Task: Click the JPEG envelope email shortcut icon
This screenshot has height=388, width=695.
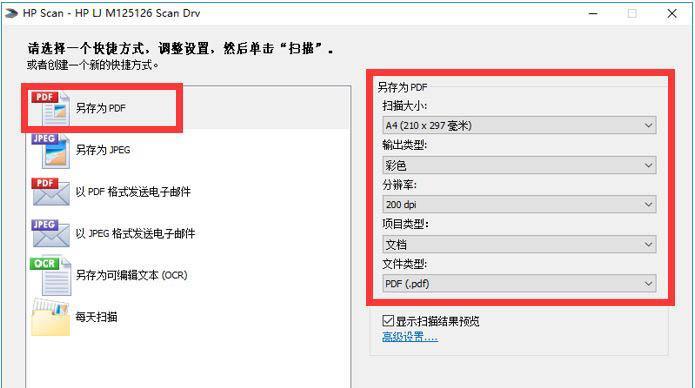Action: (50, 233)
